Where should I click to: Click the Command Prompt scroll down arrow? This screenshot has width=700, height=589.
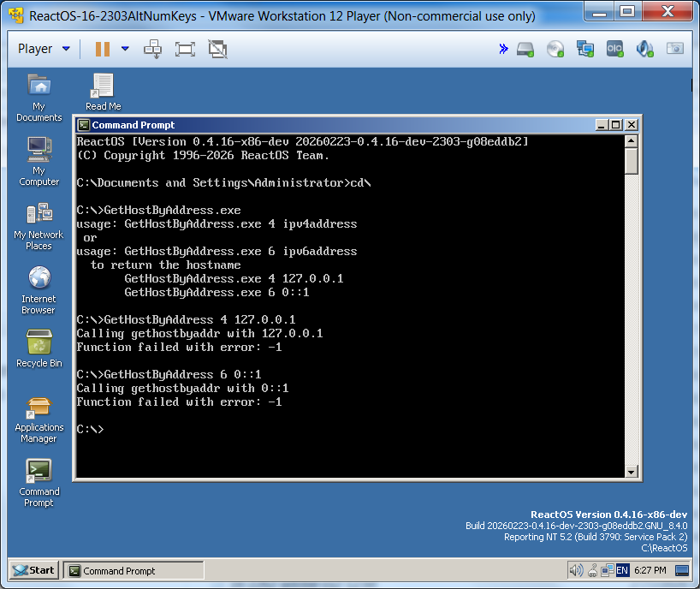pyautogui.click(x=632, y=471)
